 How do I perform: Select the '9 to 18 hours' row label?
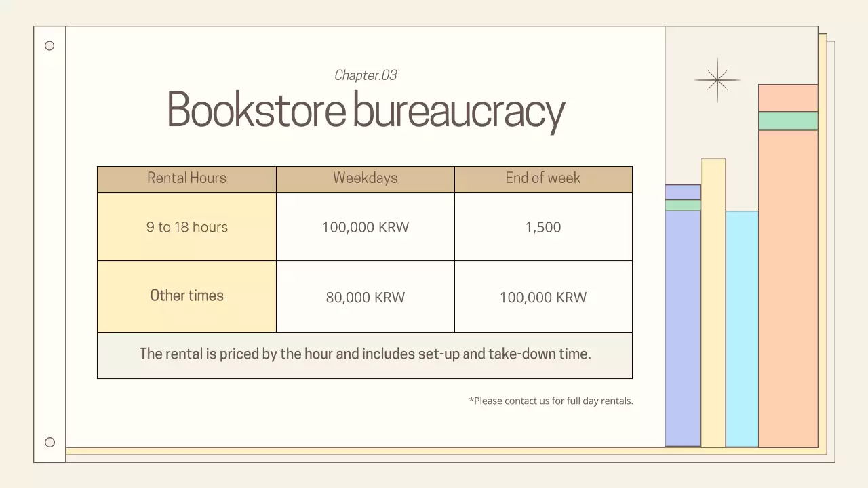coord(186,227)
